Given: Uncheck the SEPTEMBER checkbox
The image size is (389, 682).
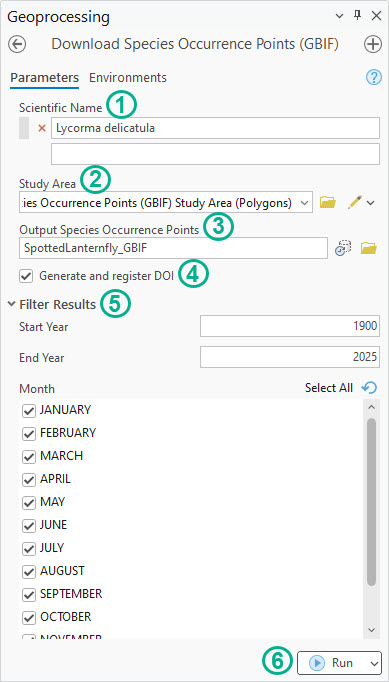Looking at the screenshot, I should (29, 595).
